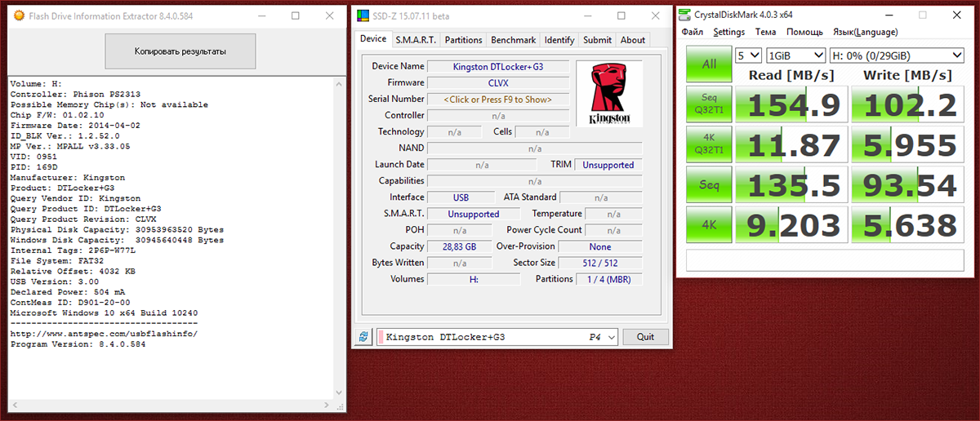
Task: Click the 4K Q32T1 read result 11.87
Action: pyautogui.click(x=791, y=144)
